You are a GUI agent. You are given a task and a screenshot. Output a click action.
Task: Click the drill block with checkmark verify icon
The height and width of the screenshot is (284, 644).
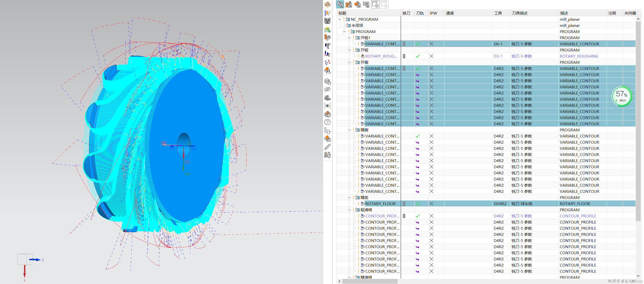tap(328, 114)
